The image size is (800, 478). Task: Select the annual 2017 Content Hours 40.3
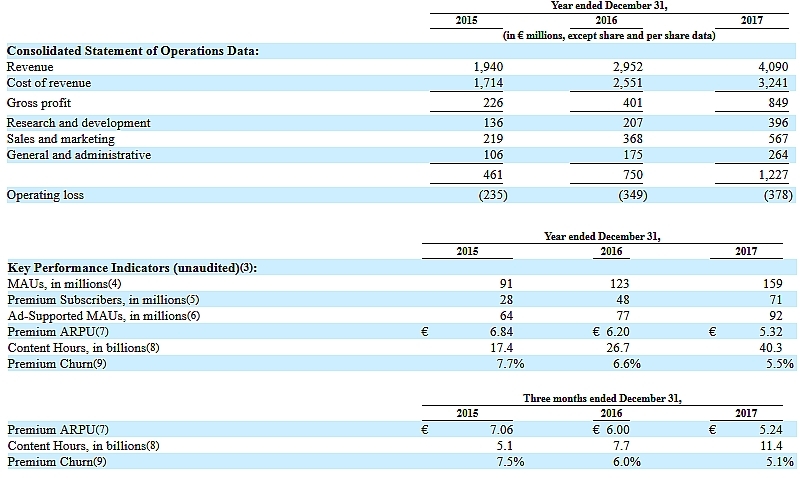(x=771, y=348)
